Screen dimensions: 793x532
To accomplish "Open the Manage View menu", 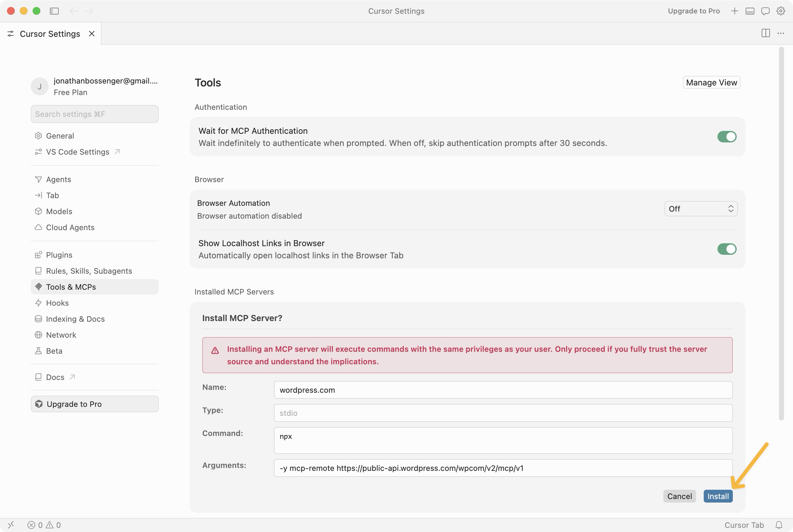I will coord(711,83).
